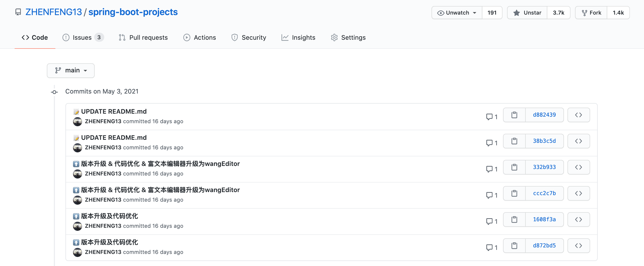
Task: Open wangEditor commit message for 332b933
Action: (x=160, y=164)
